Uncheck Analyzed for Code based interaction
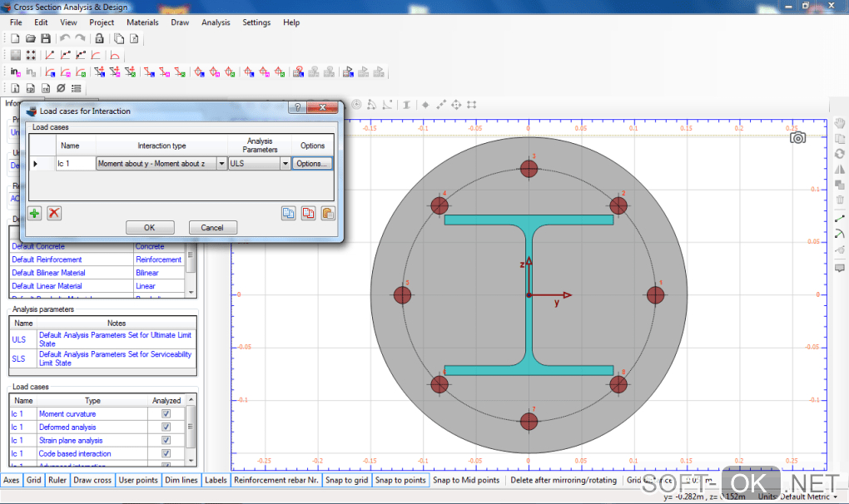Viewport: 849px width, 504px height. tap(166, 453)
